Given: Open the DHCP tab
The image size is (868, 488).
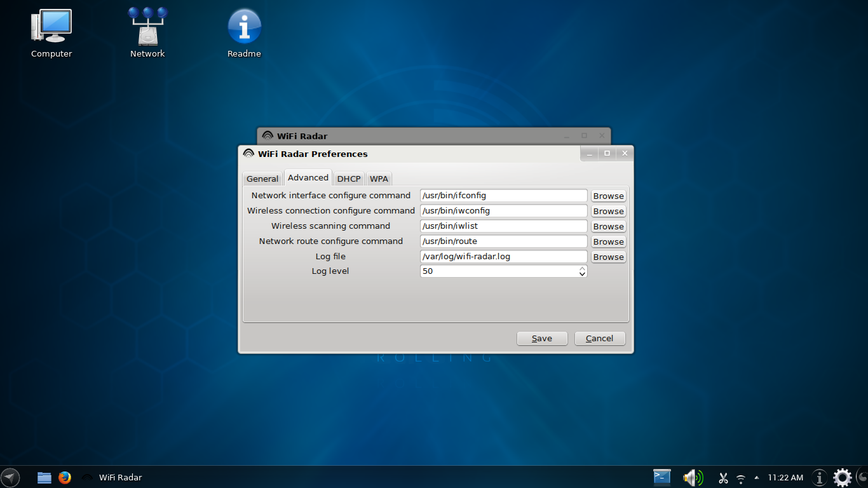Looking at the screenshot, I should (x=349, y=179).
